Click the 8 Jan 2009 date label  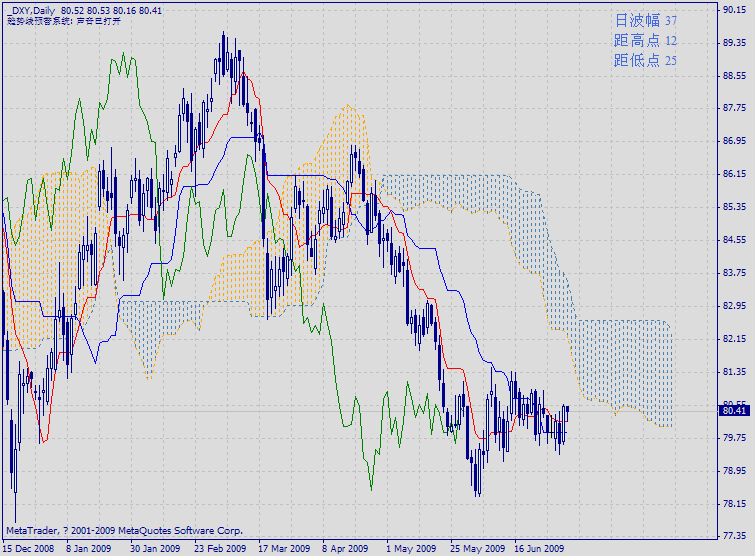point(87,548)
